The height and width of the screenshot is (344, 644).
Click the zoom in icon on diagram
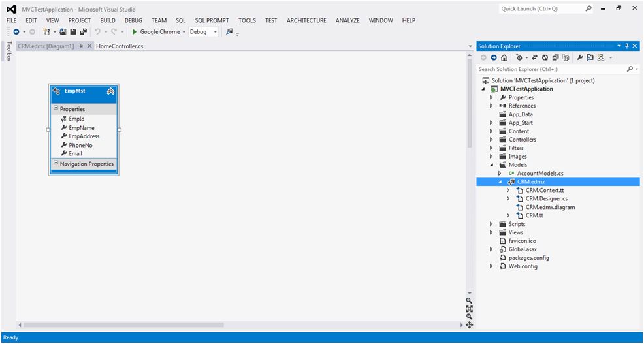(469, 300)
